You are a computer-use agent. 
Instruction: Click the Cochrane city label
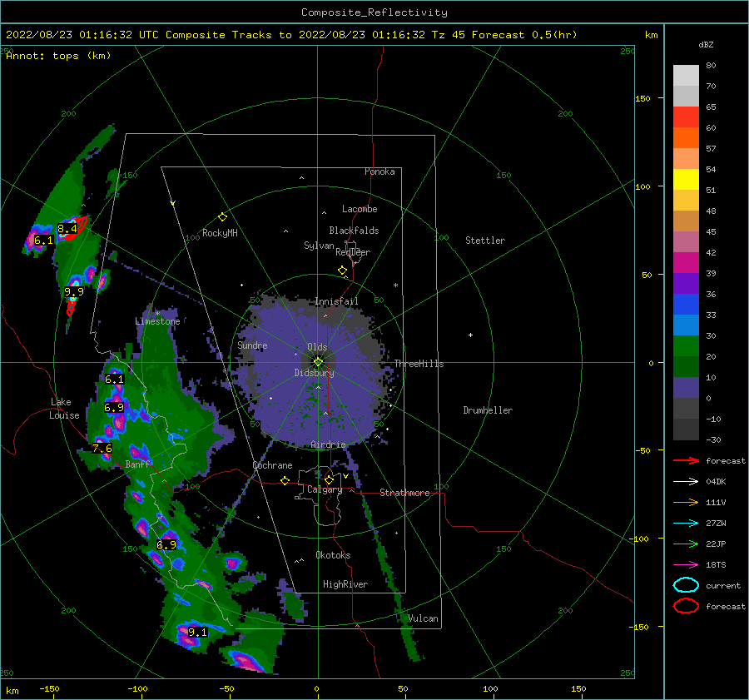tap(272, 465)
